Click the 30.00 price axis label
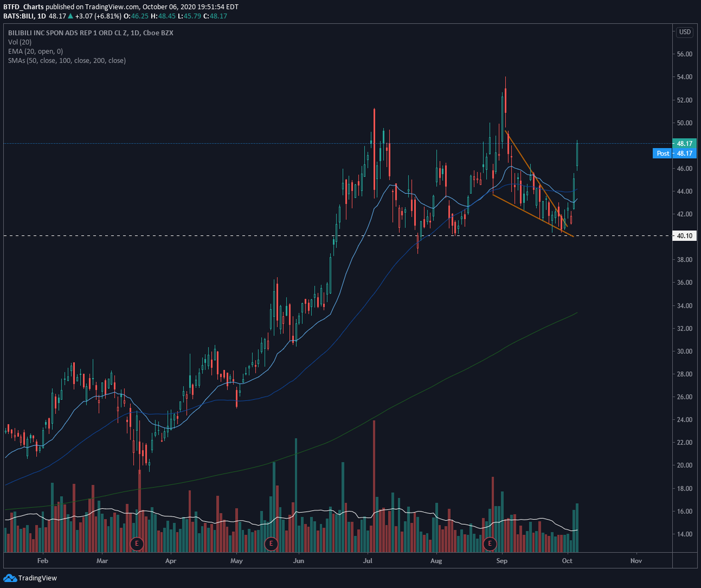701x588 pixels. point(684,351)
